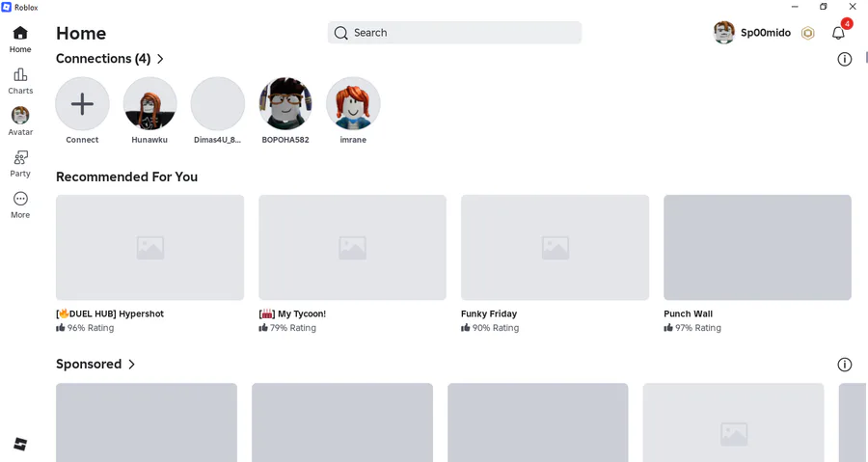The width and height of the screenshot is (868, 462).
Task: Open the Punch Wall thumbnail
Action: click(x=758, y=247)
